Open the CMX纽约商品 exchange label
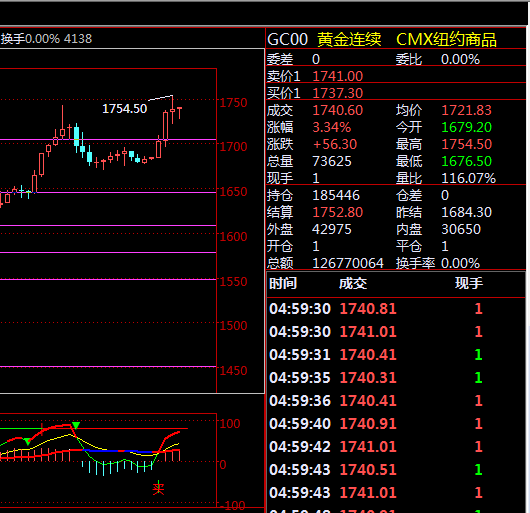The height and width of the screenshot is (513, 530). [x=446, y=40]
